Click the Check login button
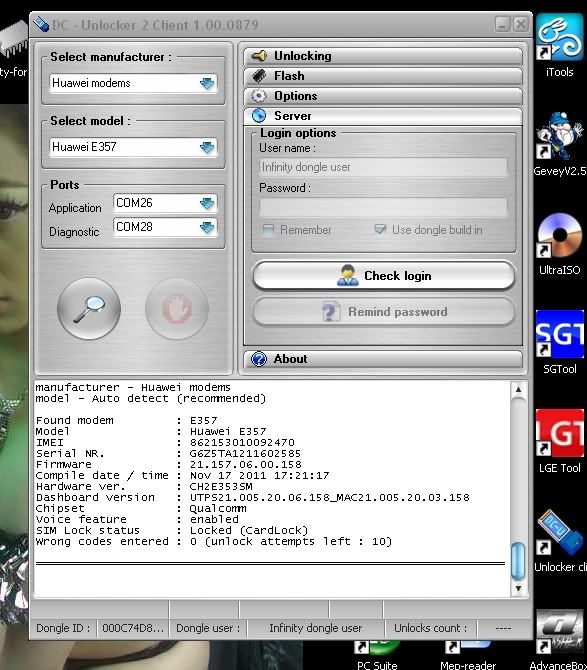Viewport: 587px width, 670px height. (x=384, y=276)
